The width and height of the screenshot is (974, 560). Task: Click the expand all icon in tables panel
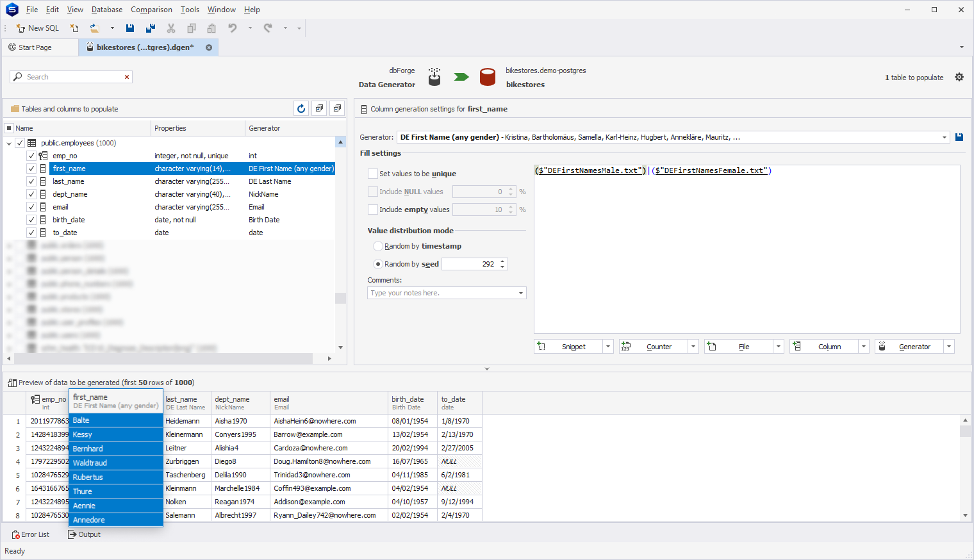pyautogui.click(x=319, y=108)
